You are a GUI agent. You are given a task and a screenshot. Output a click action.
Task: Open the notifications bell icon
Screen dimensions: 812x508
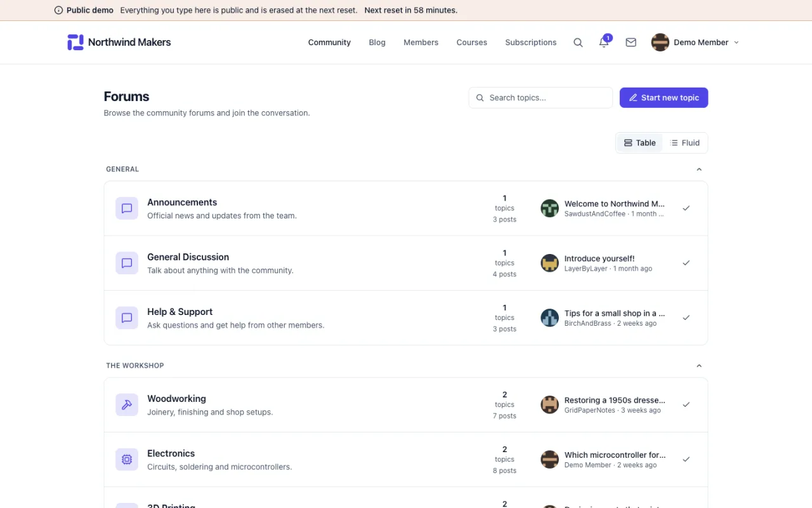[x=604, y=43]
